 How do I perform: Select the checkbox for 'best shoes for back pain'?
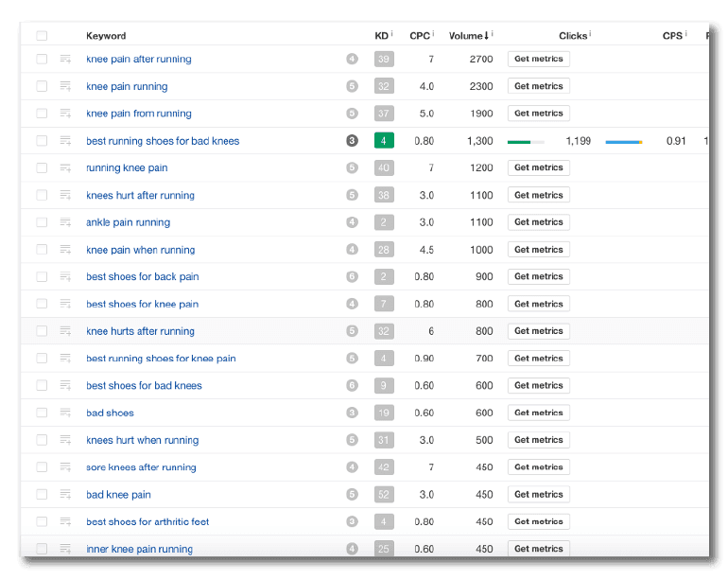click(42, 277)
